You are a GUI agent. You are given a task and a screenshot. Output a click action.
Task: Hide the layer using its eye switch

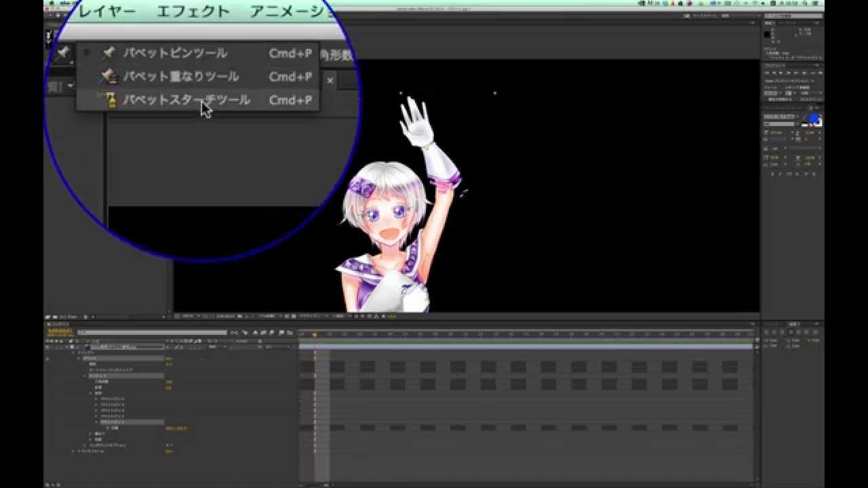tap(47, 346)
